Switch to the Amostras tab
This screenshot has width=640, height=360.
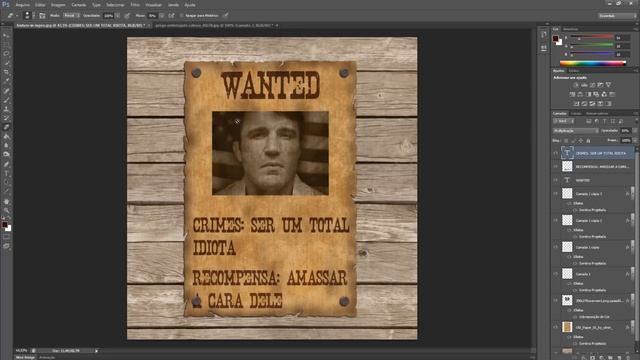(571, 29)
